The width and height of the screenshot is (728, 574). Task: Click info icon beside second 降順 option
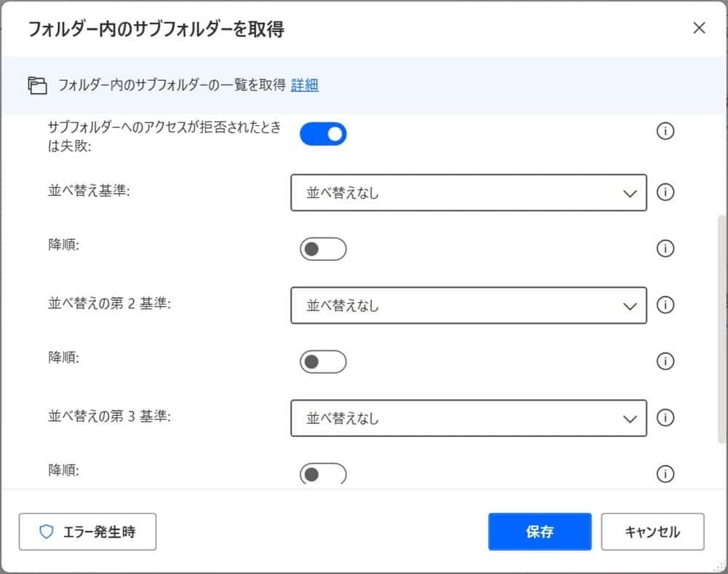(x=665, y=361)
